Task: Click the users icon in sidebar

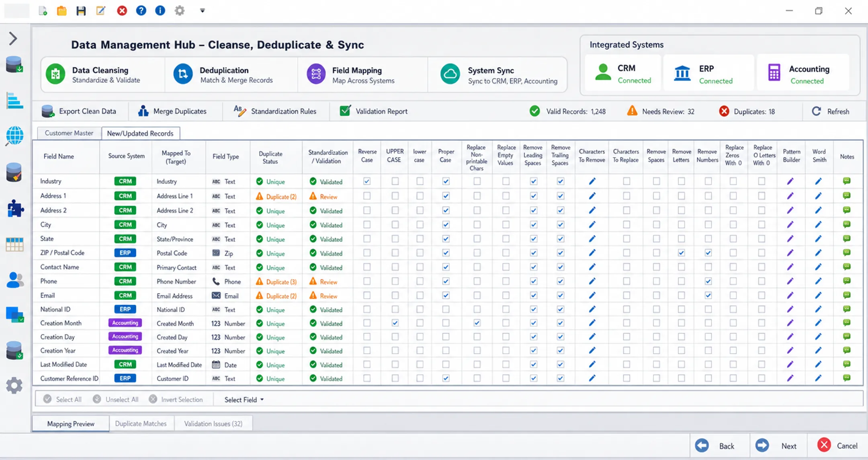Action: [x=15, y=280]
